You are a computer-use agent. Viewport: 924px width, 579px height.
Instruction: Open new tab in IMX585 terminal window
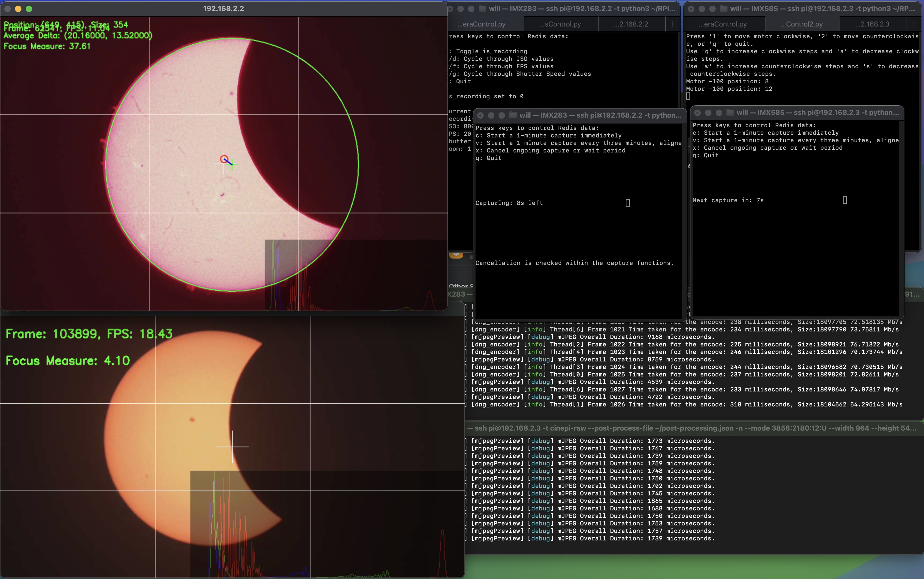914,24
